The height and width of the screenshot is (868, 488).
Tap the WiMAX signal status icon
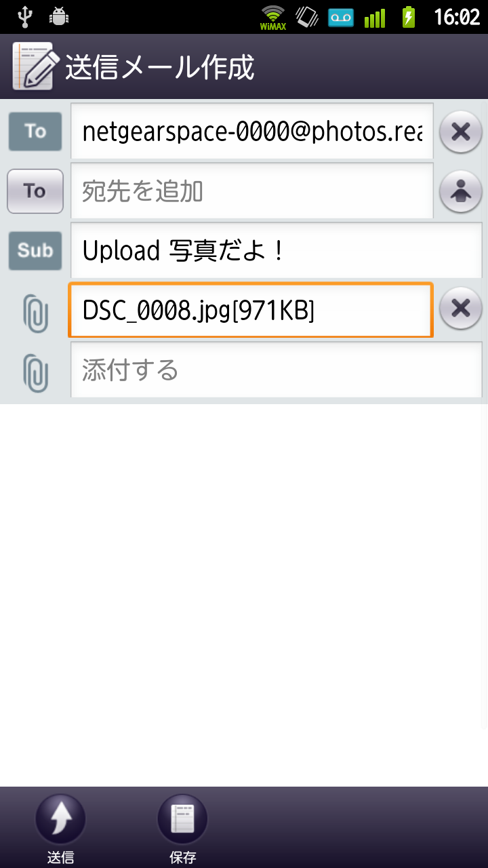[x=272, y=17]
